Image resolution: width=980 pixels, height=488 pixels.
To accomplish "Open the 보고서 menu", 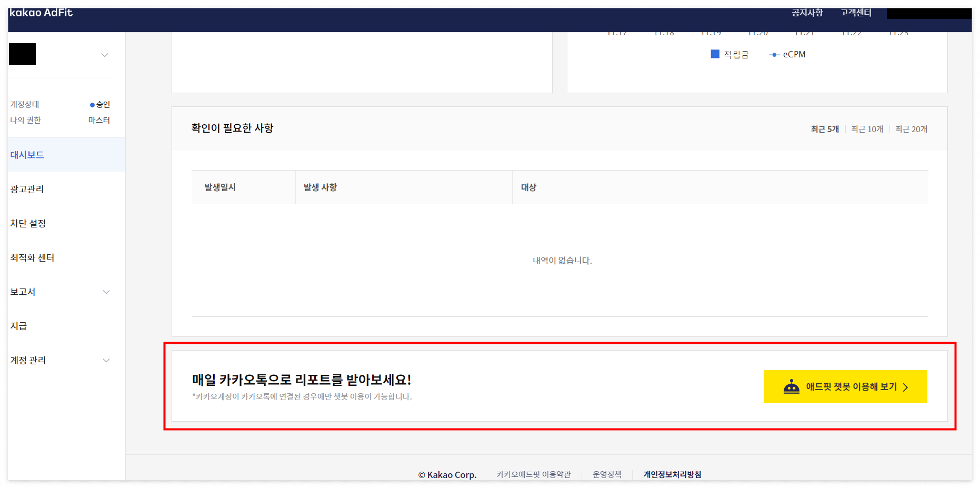I will 66,292.
